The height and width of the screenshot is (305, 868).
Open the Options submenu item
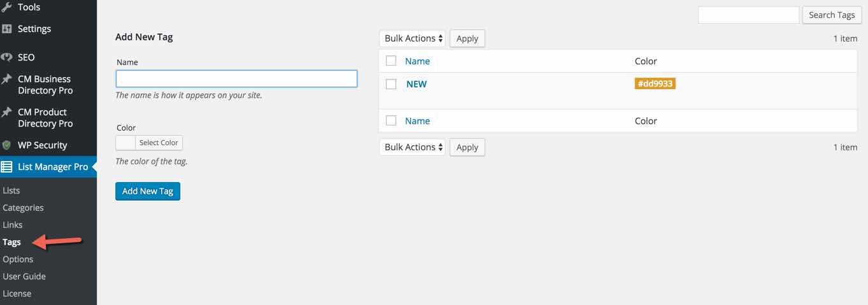18,259
